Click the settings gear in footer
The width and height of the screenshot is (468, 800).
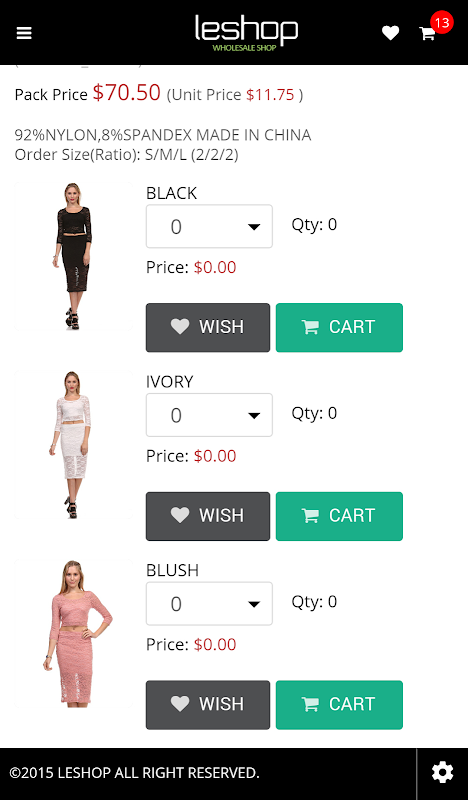(x=442, y=772)
